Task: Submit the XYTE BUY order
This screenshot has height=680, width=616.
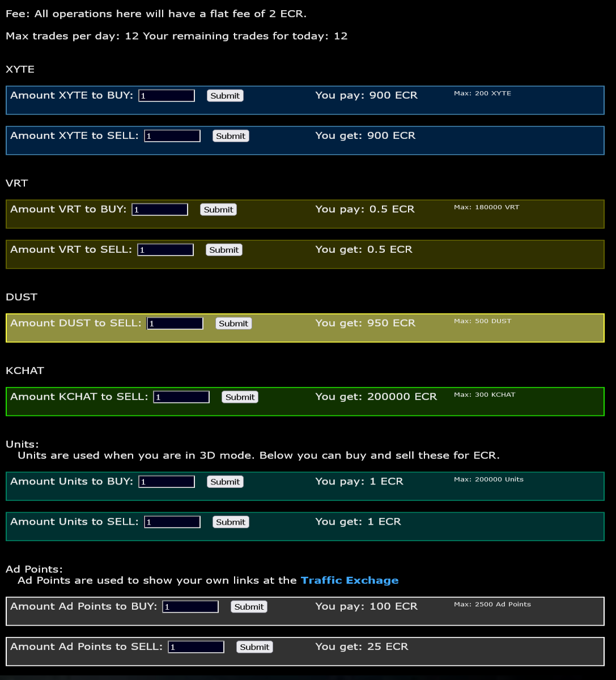Action: (225, 96)
